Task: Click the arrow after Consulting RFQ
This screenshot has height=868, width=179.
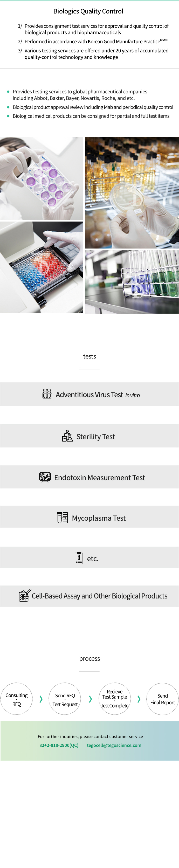Action: pos(41,699)
